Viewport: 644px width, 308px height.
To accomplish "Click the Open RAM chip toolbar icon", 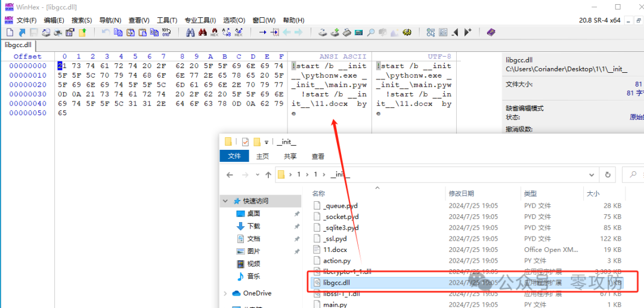I will (347, 32).
